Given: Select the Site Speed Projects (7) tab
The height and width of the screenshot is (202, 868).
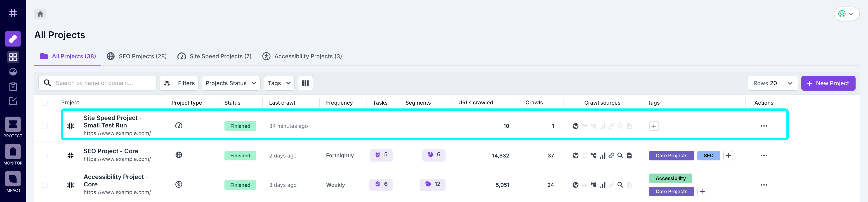Looking at the screenshot, I should [x=215, y=56].
